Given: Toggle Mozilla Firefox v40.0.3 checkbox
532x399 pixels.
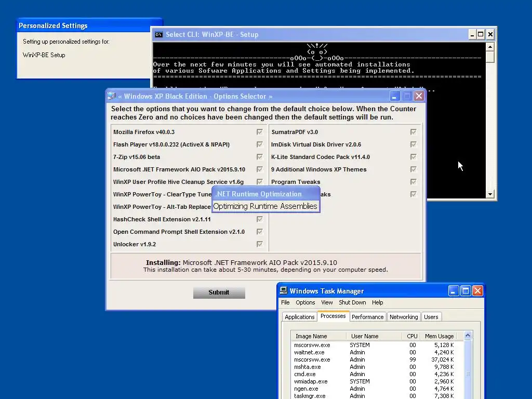Looking at the screenshot, I should click(x=260, y=132).
